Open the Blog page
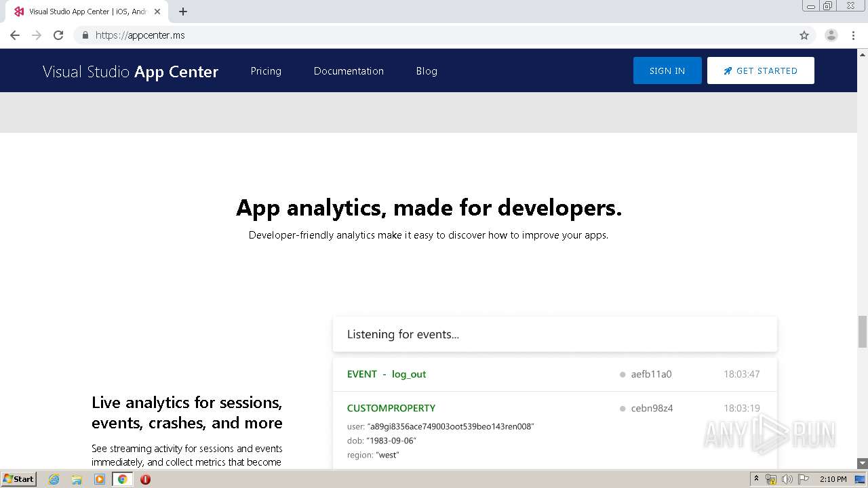 427,71
